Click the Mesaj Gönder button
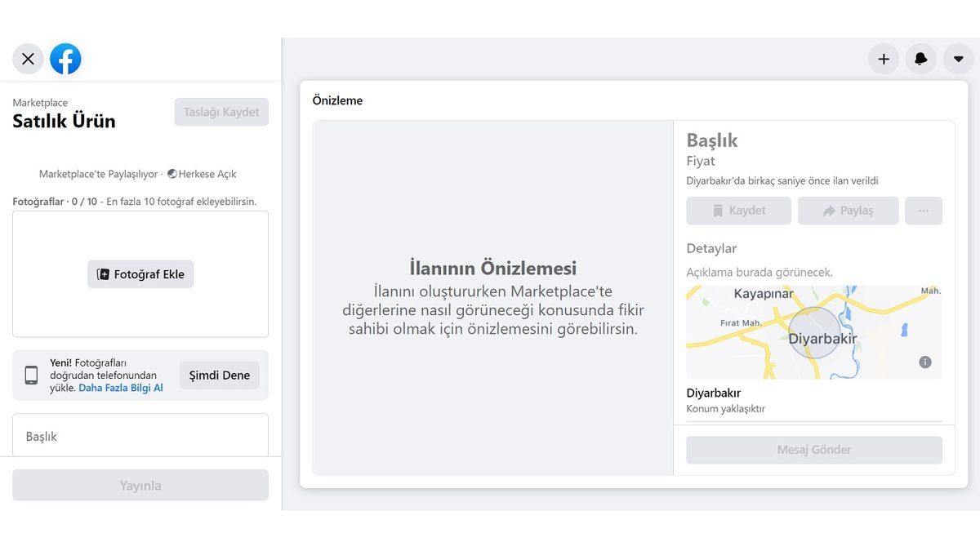The image size is (980, 551). 813,450
